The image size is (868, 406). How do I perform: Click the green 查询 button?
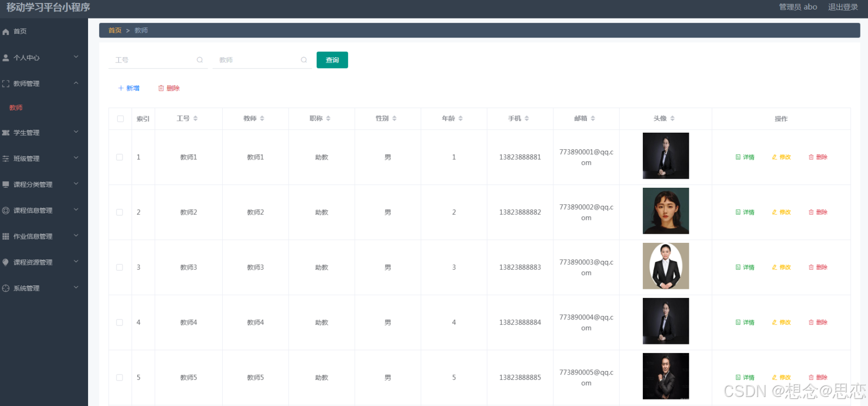(332, 60)
